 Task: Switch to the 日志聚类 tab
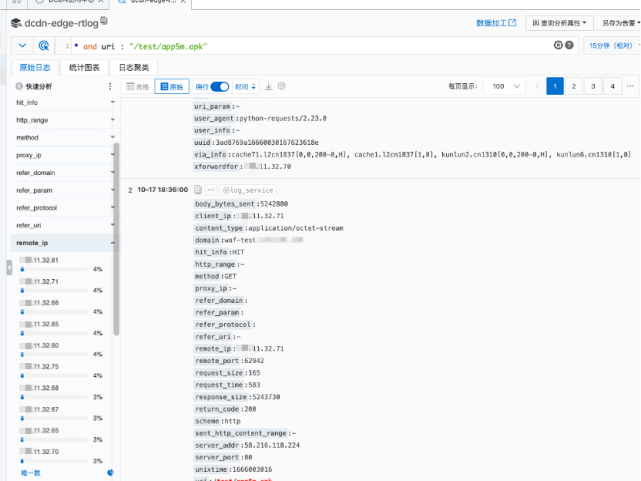pyautogui.click(x=133, y=67)
